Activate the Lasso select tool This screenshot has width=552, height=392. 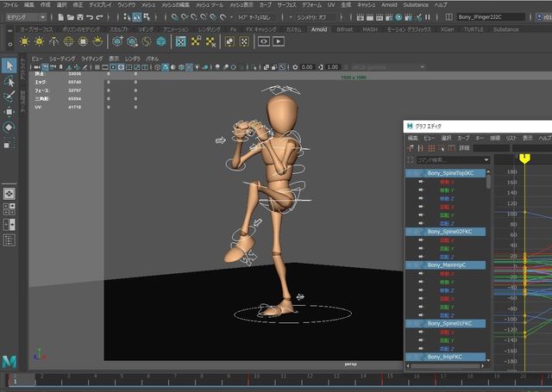coord(9,82)
